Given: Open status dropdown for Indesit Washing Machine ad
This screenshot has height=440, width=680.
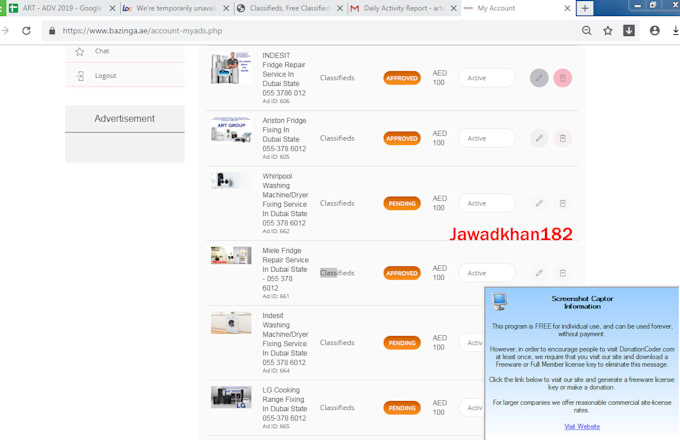Looking at the screenshot, I should pos(471,342).
